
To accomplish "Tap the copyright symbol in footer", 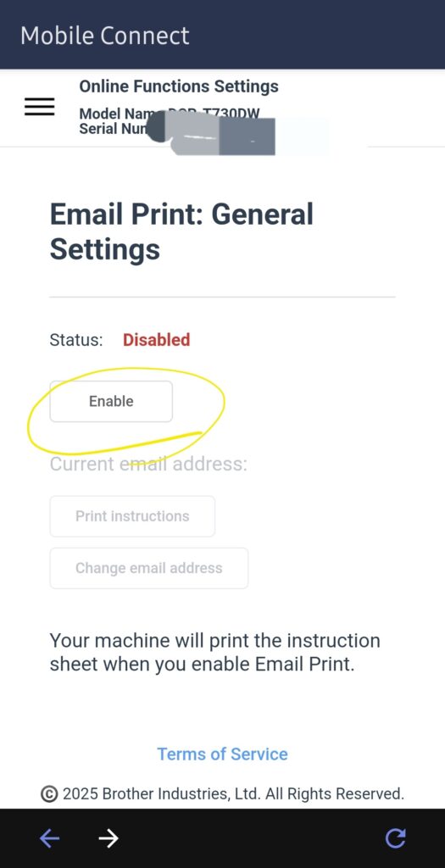I will [49, 794].
